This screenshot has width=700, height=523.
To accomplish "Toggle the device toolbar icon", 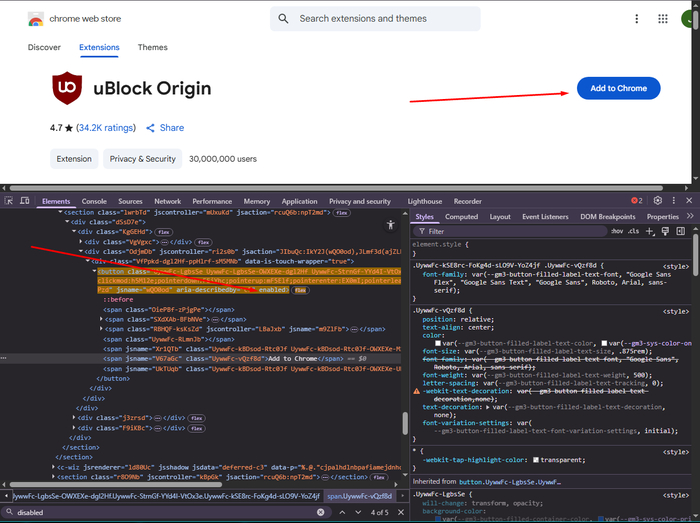I will pos(24,202).
